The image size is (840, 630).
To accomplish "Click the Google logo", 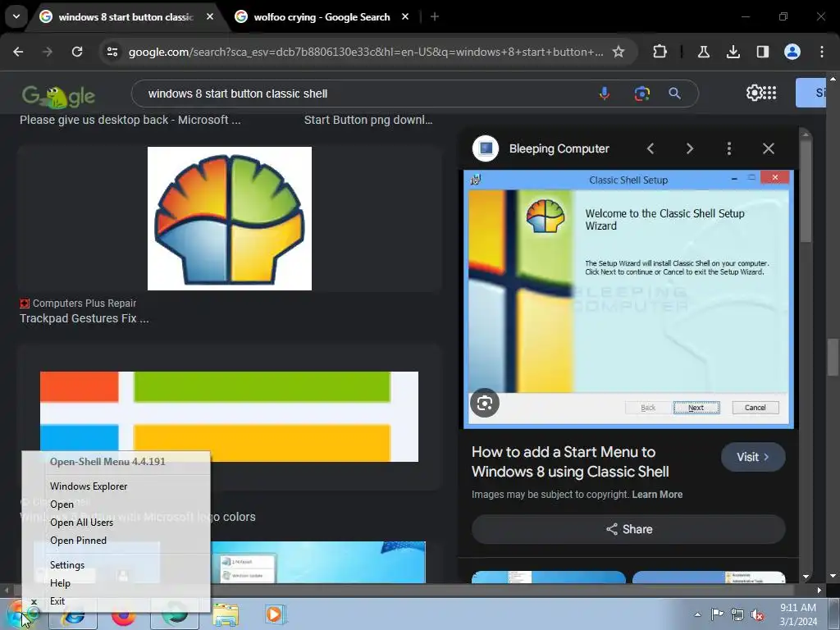I will coord(58,96).
